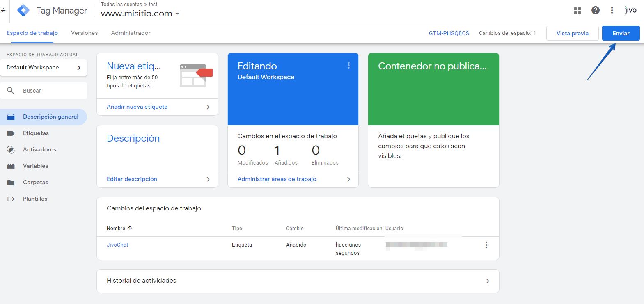Image resolution: width=644 pixels, height=304 pixels.
Task: Click the Plantillas template icon
Action: coord(11,199)
